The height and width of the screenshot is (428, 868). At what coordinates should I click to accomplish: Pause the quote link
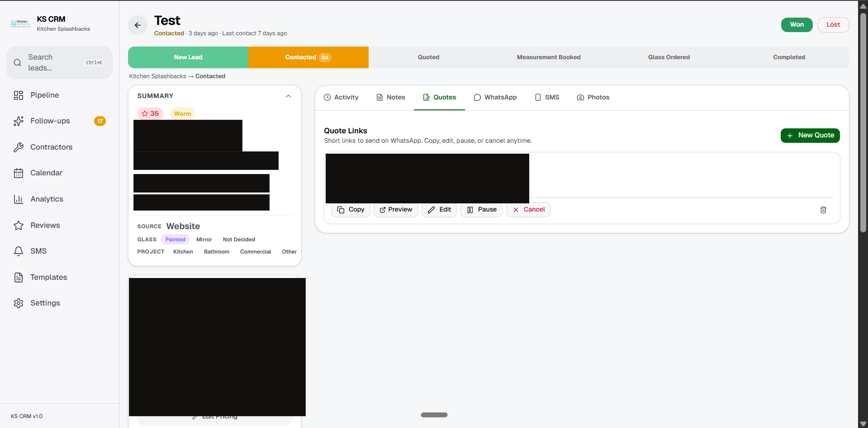(x=481, y=209)
